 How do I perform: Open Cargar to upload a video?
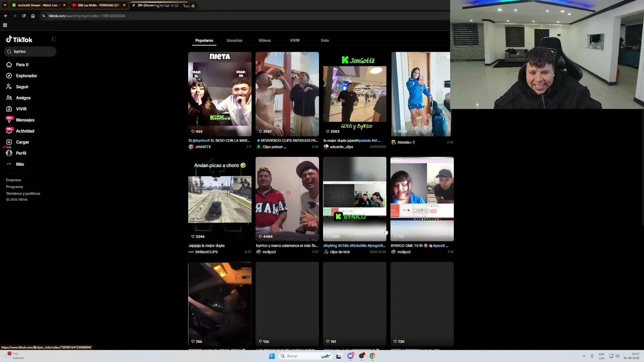[22, 142]
